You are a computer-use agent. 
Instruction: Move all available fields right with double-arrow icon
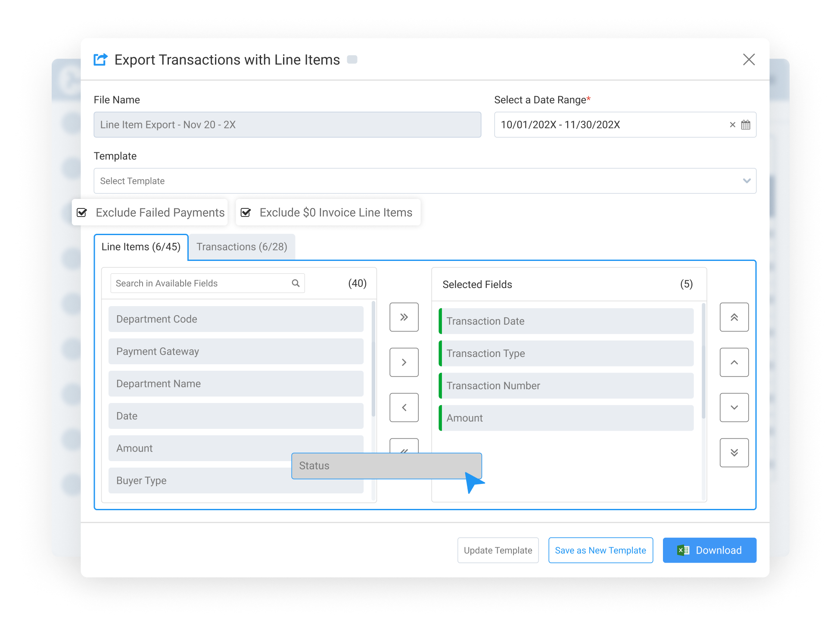click(404, 317)
